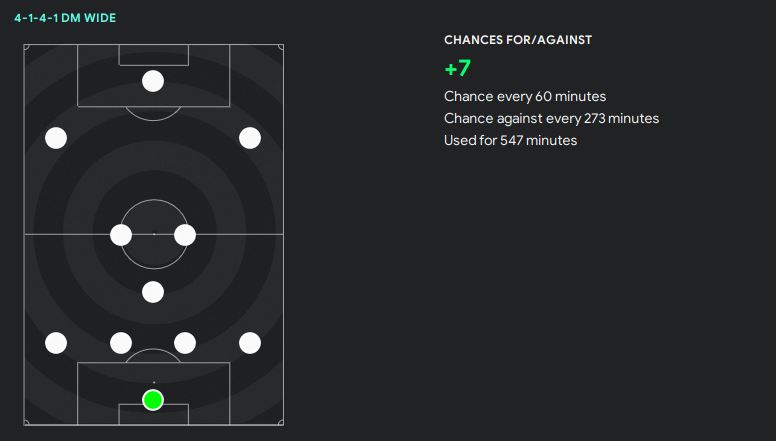Click the 'Chance every 60 minutes' text
This screenshot has width=776, height=441.
(x=525, y=97)
